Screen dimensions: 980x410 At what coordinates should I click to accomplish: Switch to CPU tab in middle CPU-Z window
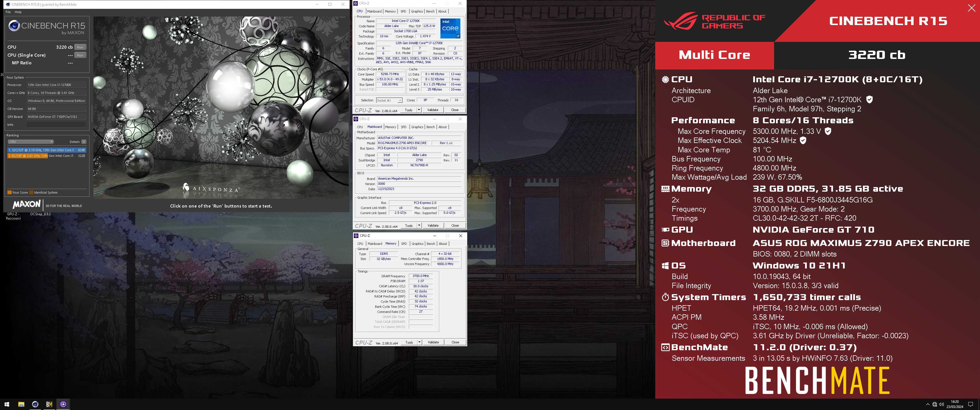pos(360,127)
